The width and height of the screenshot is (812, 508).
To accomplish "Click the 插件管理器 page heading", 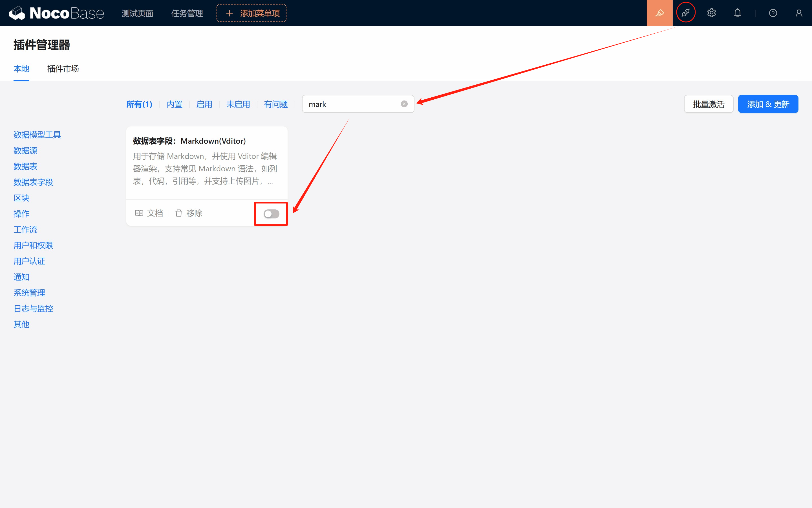I will click(42, 45).
